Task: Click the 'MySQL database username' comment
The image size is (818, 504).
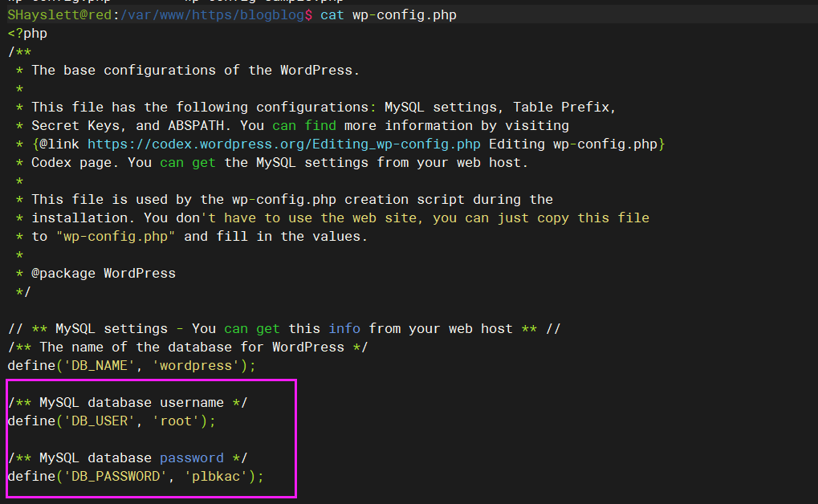Action: coord(128,403)
